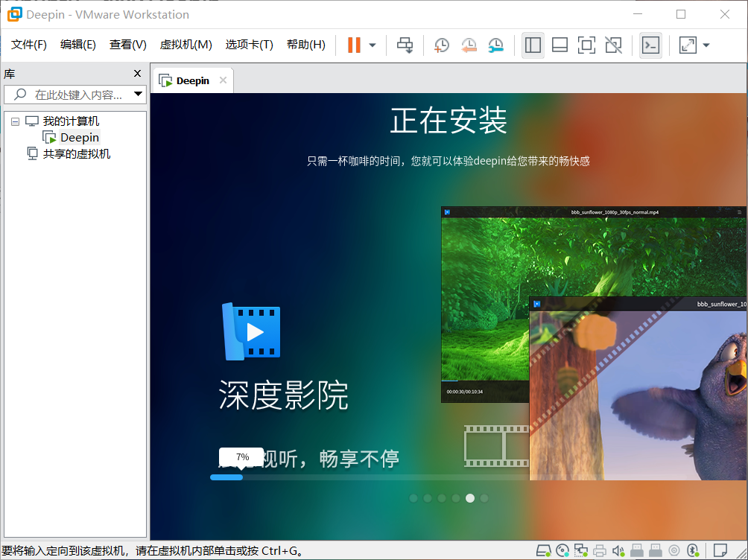This screenshot has height=560, width=748.
Task: Minimize the VMware Workstation window
Action: pos(638,14)
